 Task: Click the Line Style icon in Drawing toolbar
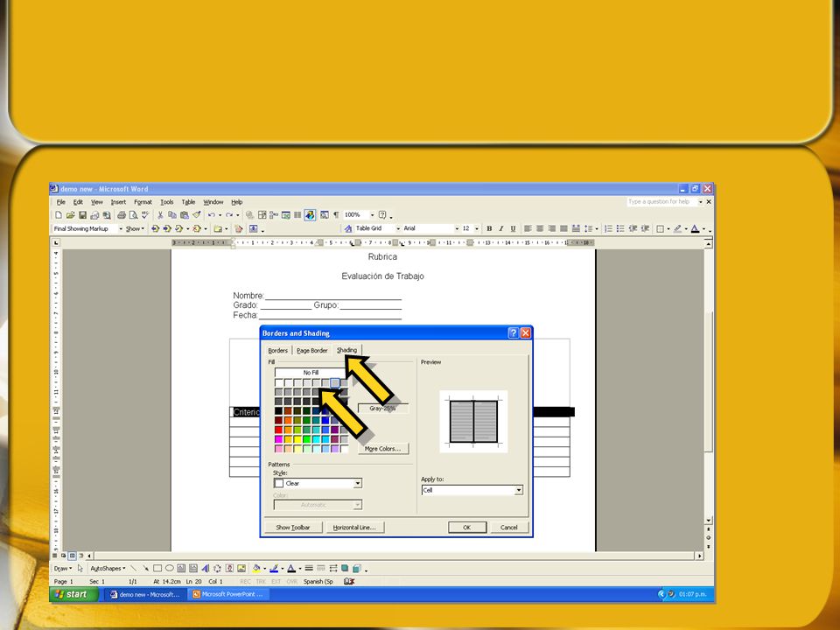point(309,569)
